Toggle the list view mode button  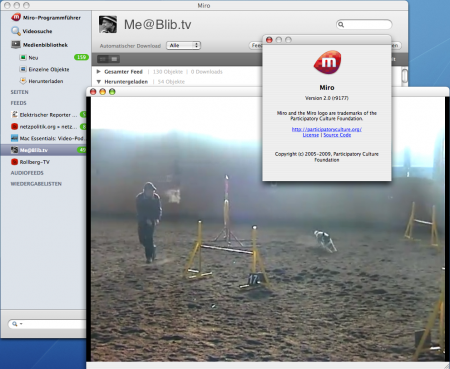[x=114, y=59]
